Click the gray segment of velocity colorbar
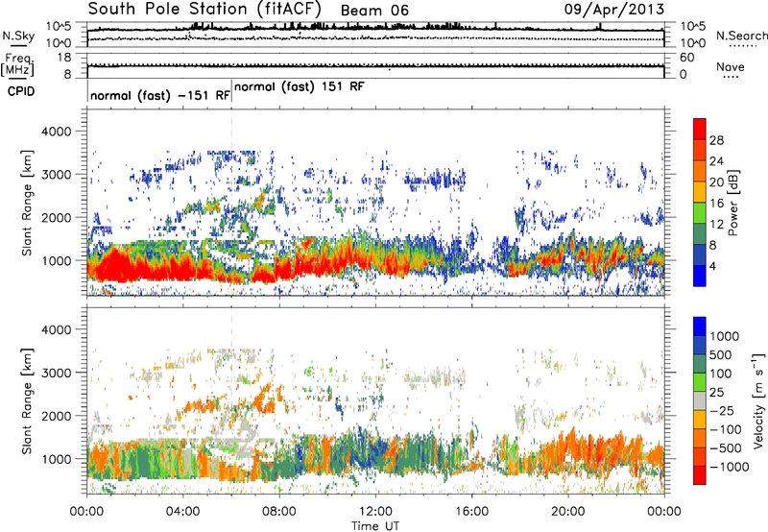This screenshot has width=768, height=532. click(x=700, y=400)
